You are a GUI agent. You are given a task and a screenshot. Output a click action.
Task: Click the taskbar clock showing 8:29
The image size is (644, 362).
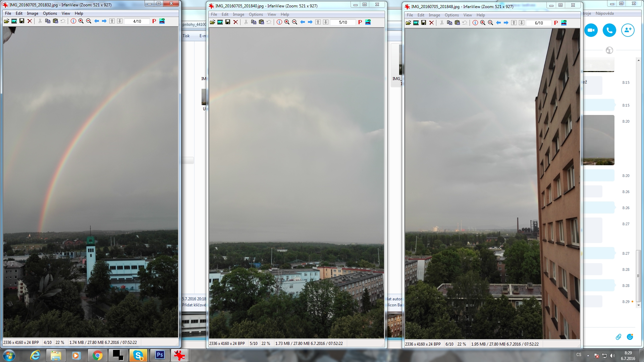click(x=628, y=353)
